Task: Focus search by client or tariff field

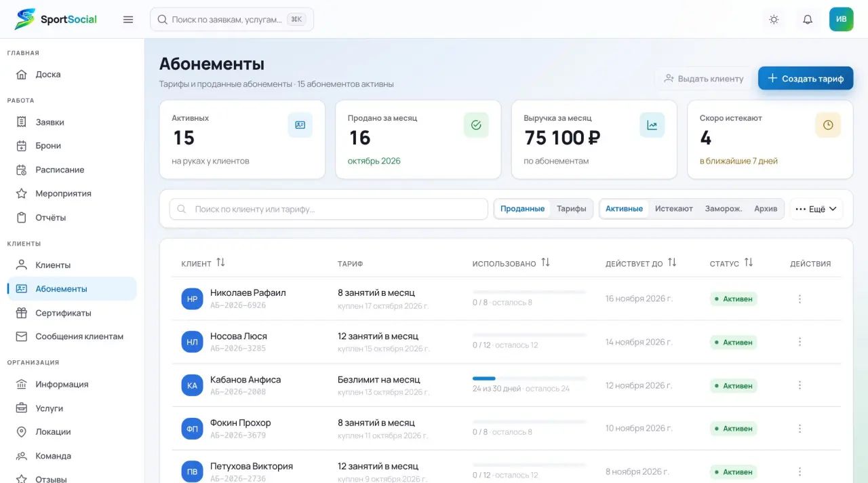Action: pyautogui.click(x=329, y=209)
